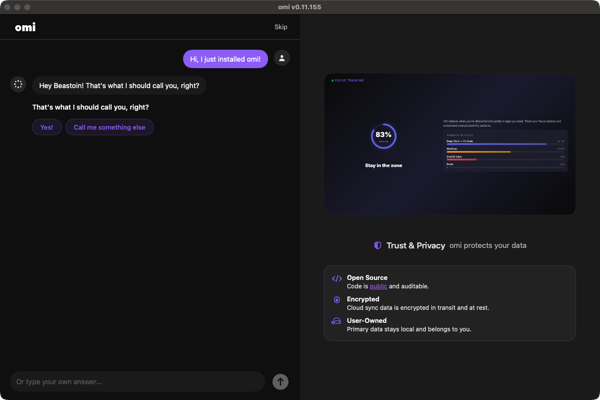Click 'Primary data stays local' description
600x400 pixels.
pos(409,329)
